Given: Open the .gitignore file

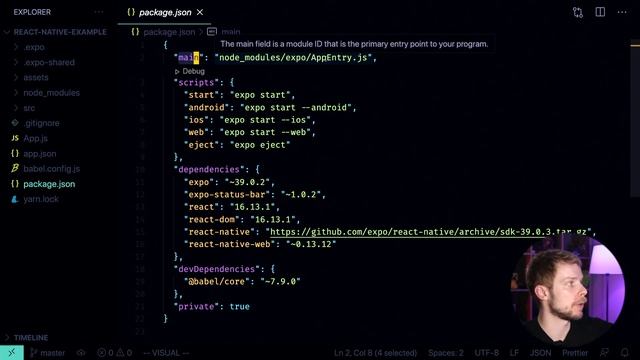Looking at the screenshot, I should tap(41, 123).
